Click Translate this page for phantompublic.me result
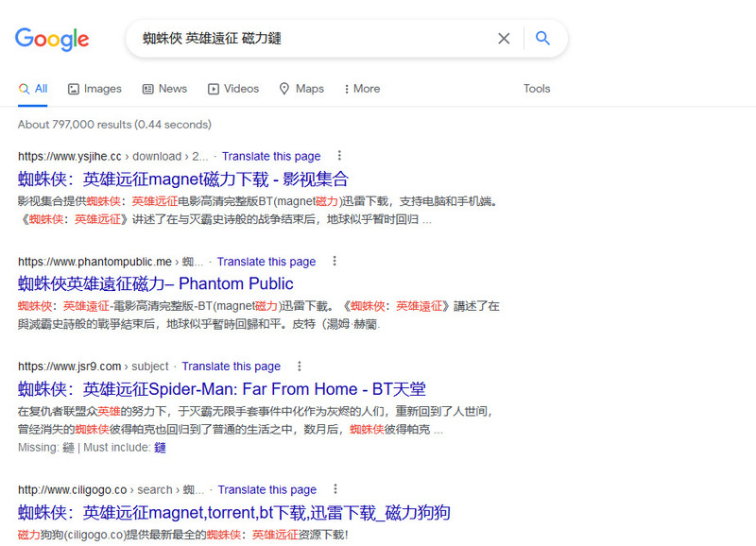The height and width of the screenshot is (546, 756). click(266, 262)
